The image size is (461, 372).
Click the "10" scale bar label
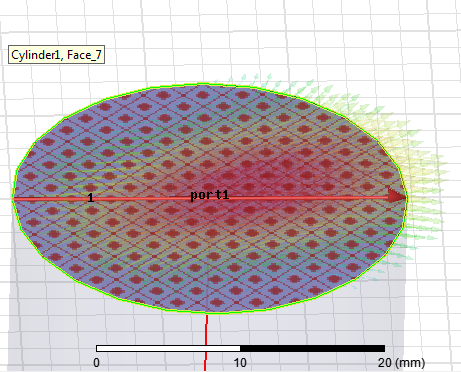[240, 363]
